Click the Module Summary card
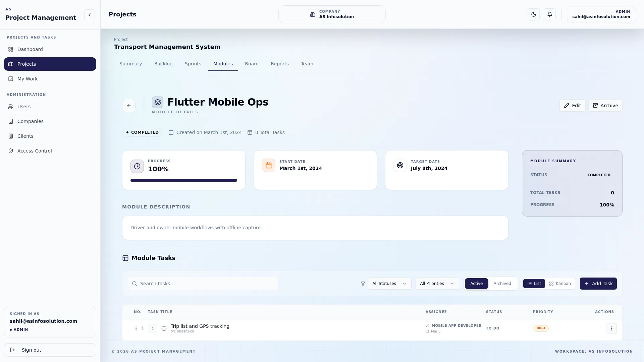The width and height of the screenshot is (644, 362). click(572, 183)
